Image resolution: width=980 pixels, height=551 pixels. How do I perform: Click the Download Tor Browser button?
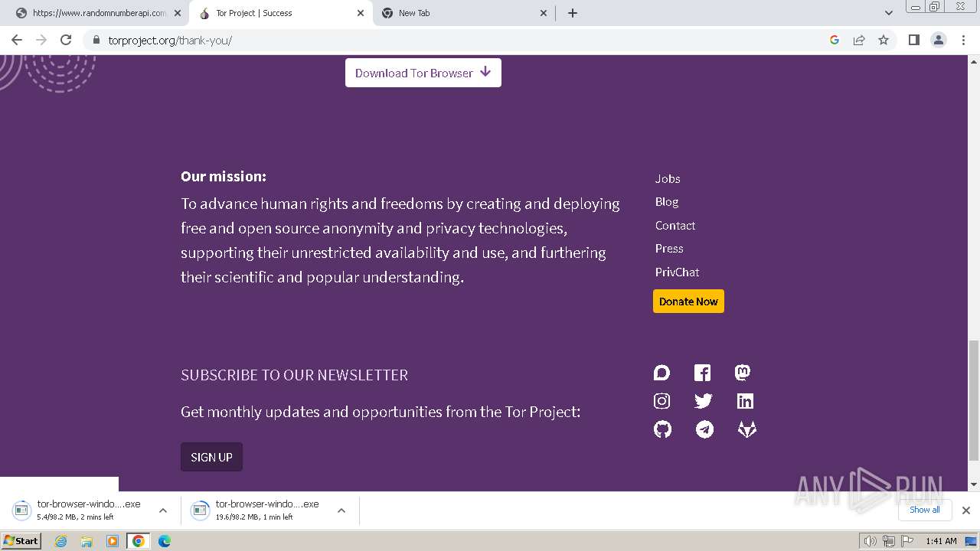pyautogui.click(x=423, y=73)
